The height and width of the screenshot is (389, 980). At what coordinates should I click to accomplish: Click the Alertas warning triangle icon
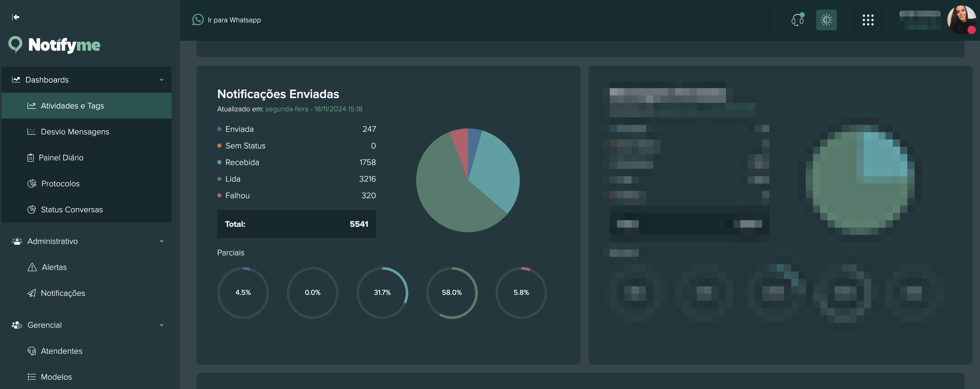32,267
